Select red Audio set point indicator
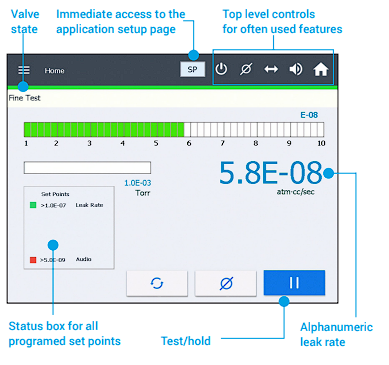The image size is (389, 365). (33, 260)
